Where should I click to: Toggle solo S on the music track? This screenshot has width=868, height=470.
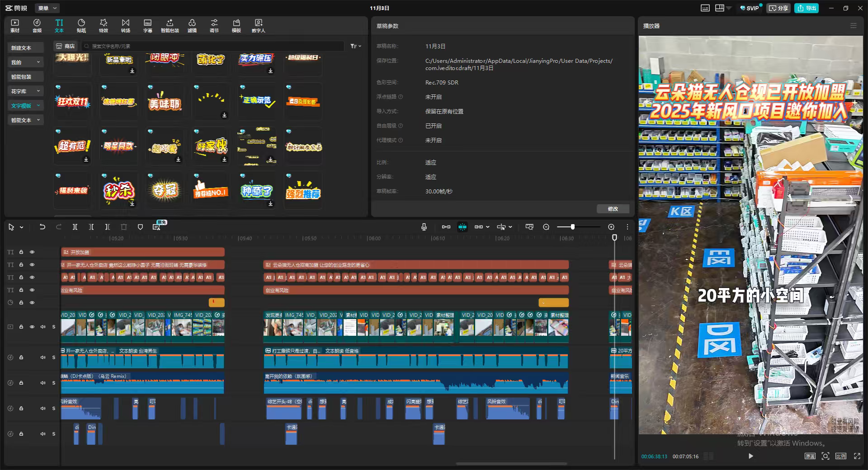pos(54,383)
